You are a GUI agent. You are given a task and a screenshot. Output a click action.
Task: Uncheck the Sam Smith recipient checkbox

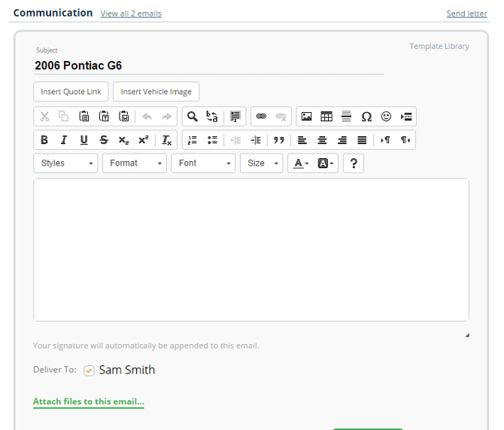click(89, 371)
